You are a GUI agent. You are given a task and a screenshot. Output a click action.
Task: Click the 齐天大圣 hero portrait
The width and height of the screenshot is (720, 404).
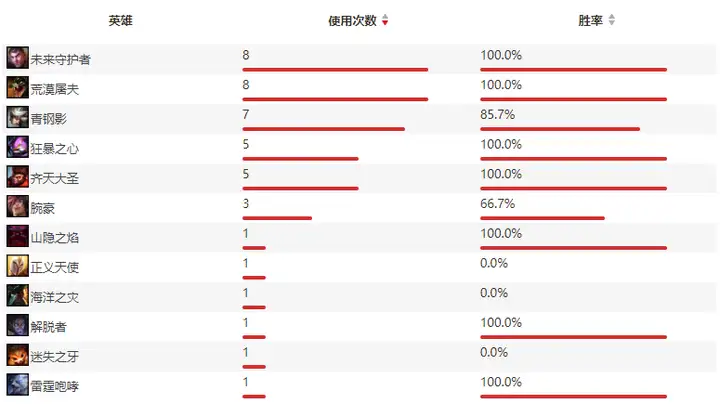point(17,177)
